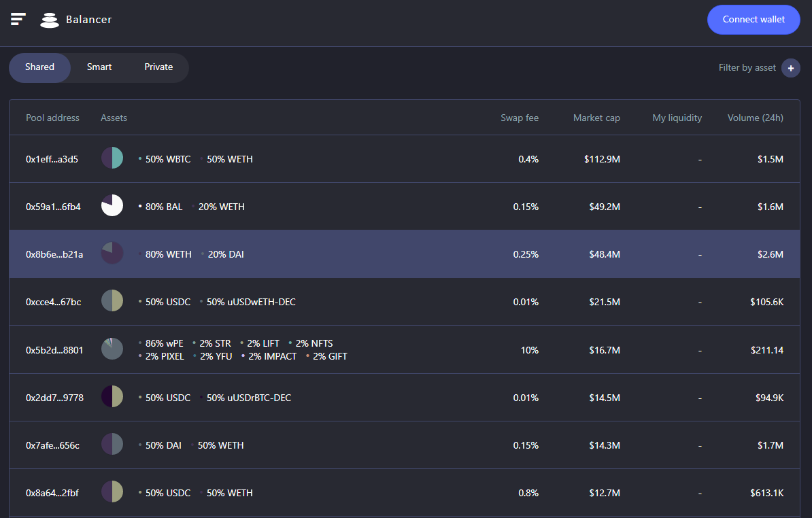The image size is (812, 518).
Task: Click the 0.4% swap fee value
Action: [x=528, y=159]
